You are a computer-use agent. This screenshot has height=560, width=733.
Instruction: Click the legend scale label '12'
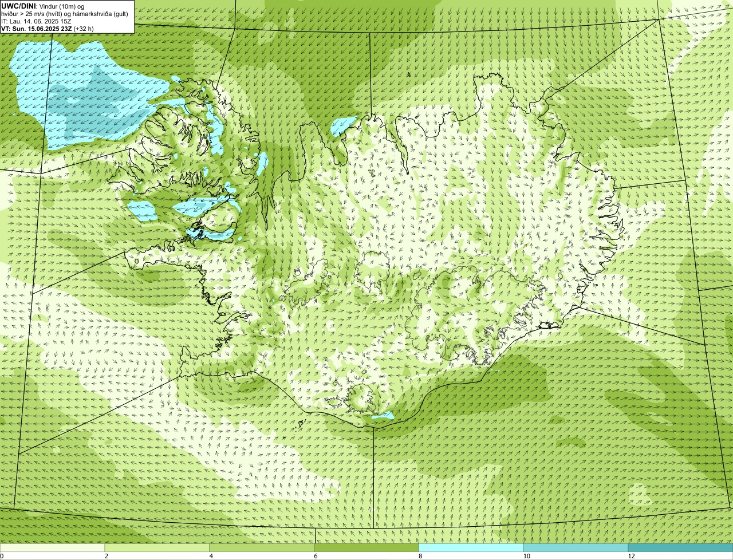(631, 556)
